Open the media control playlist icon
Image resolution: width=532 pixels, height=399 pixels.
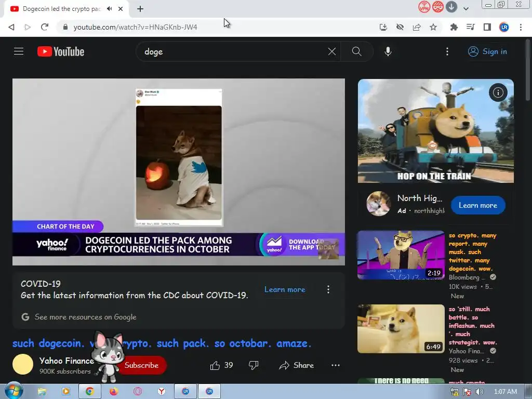471,27
